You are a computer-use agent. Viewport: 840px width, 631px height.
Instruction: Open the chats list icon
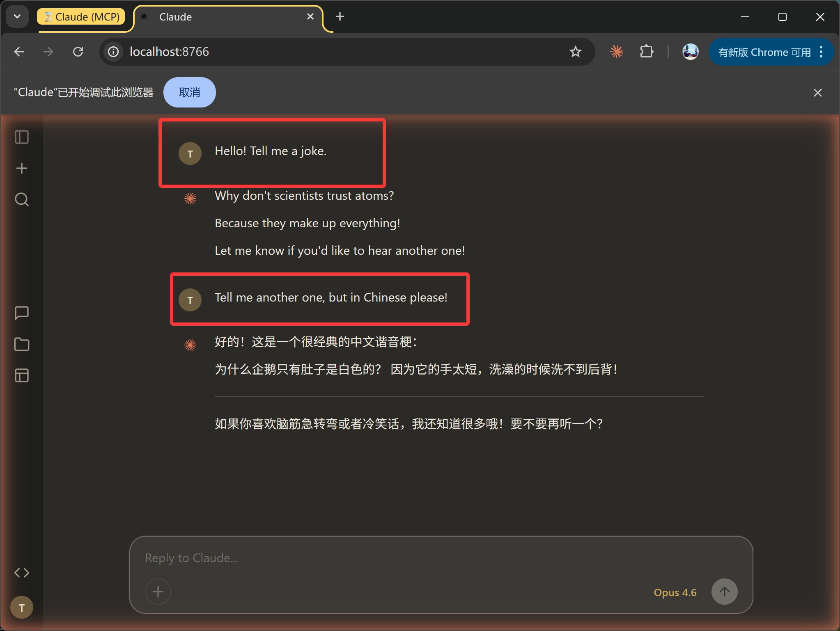pyautogui.click(x=22, y=313)
